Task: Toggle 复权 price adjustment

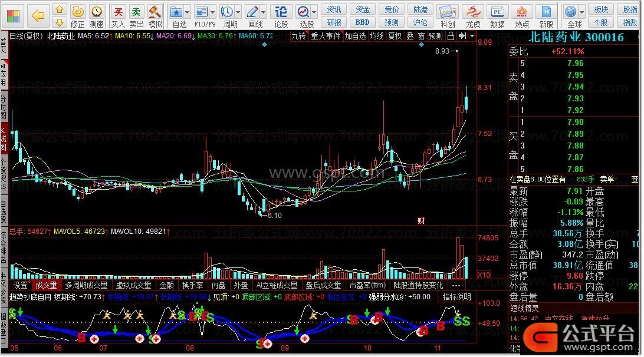Action: click(395, 36)
